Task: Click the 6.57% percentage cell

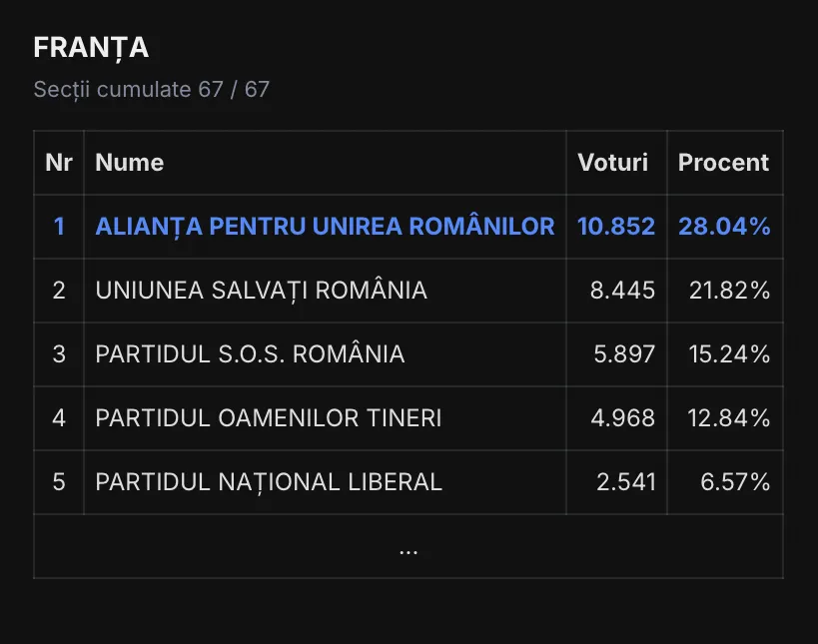Action: pyautogui.click(x=735, y=482)
